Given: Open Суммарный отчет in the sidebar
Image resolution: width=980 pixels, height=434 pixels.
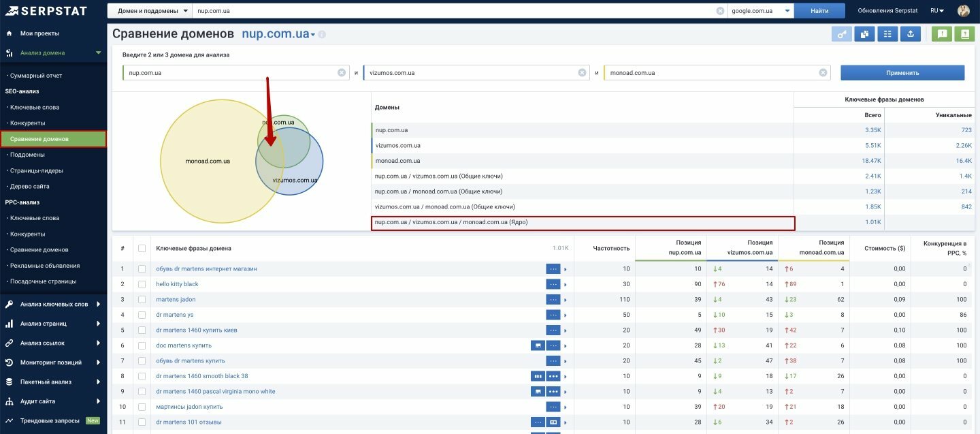Looking at the screenshot, I should point(36,76).
